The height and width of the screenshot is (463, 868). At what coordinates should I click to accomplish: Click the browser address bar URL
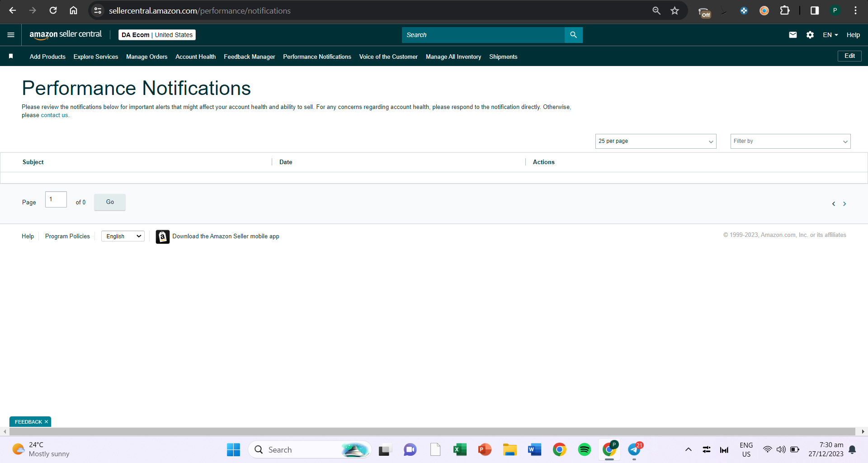tap(199, 10)
